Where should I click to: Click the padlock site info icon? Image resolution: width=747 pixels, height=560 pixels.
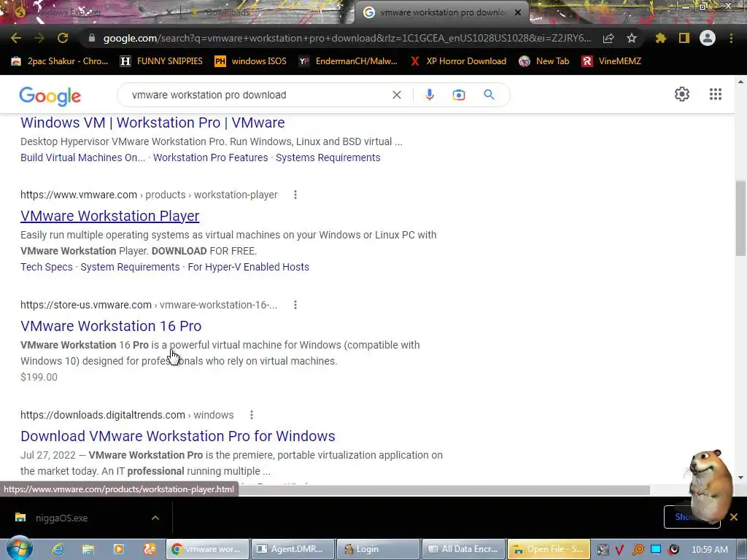pyautogui.click(x=92, y=38)
